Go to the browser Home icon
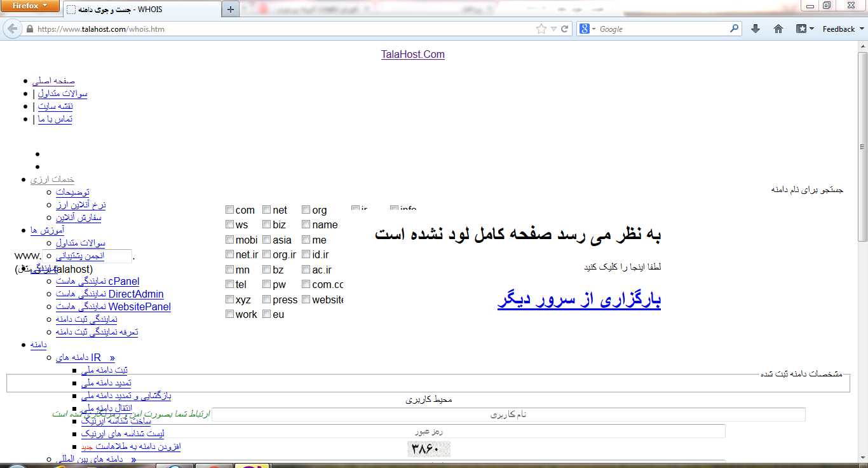The width and height of the screenshot is (868, 468). [778, 29]
